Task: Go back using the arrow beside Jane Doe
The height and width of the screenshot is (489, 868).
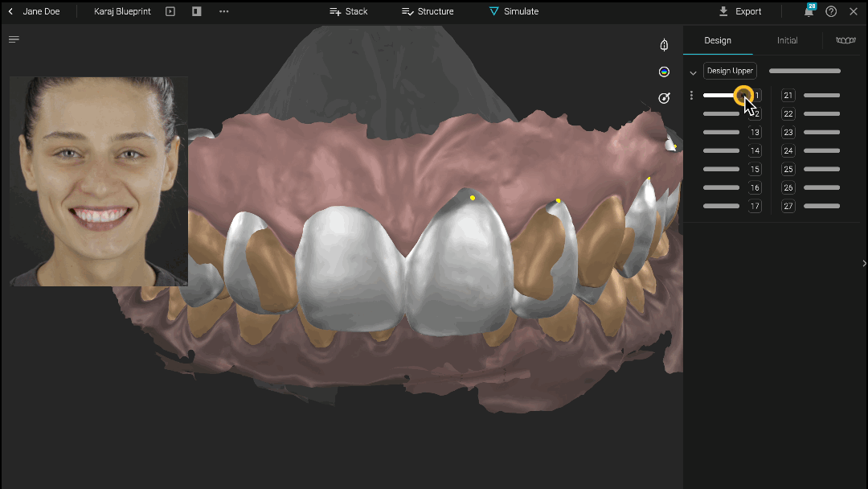Action: (10, 11)
